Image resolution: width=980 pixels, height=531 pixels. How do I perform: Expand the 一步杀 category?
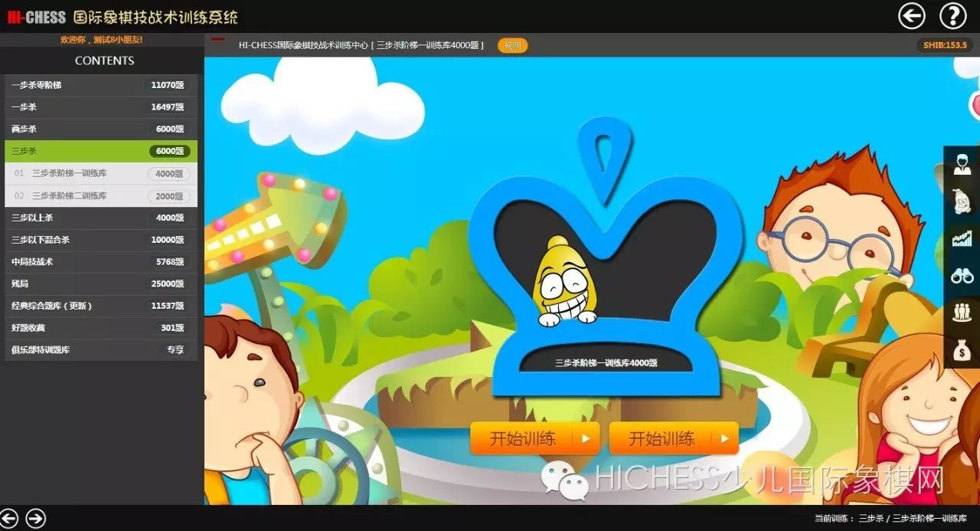[101, 107]
